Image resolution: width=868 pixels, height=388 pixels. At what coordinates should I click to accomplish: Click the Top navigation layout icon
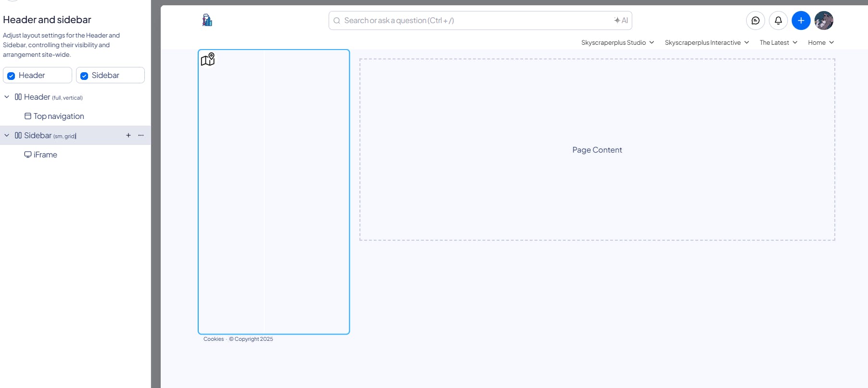(28, 116)
